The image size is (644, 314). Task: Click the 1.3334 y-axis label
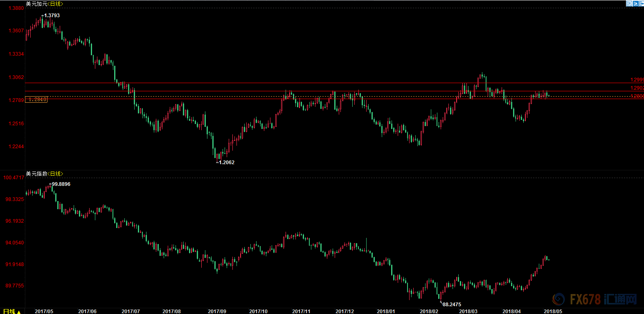click(16, 54)
